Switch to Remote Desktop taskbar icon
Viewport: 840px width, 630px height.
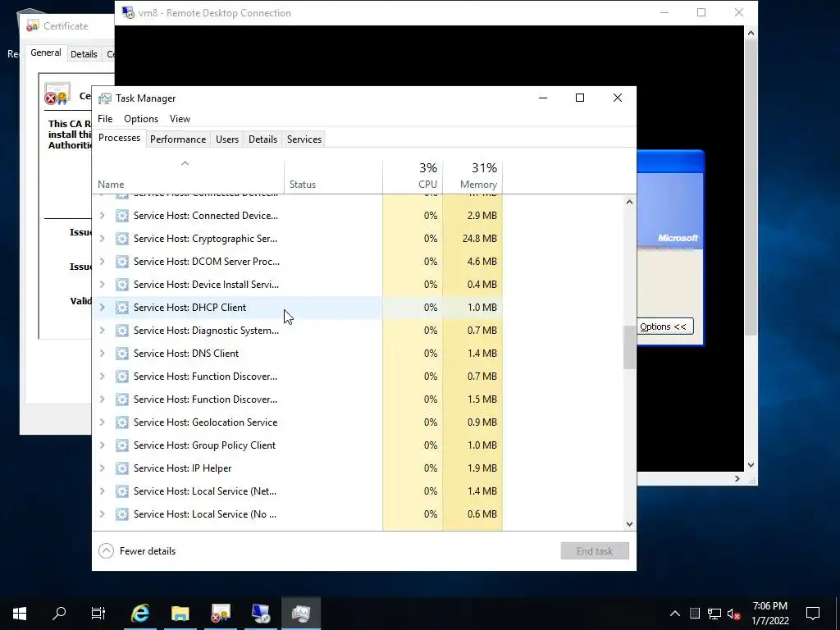click(x=261, y=614)
